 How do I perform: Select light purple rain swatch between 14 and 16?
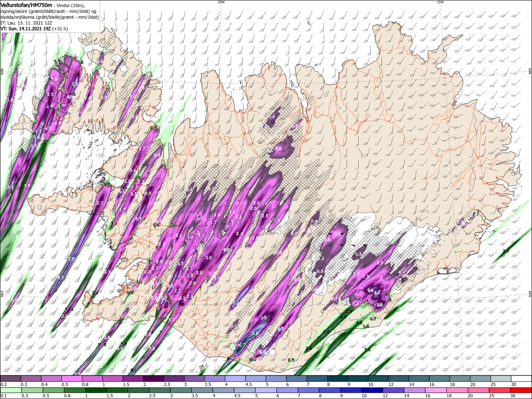click(415, 390)
